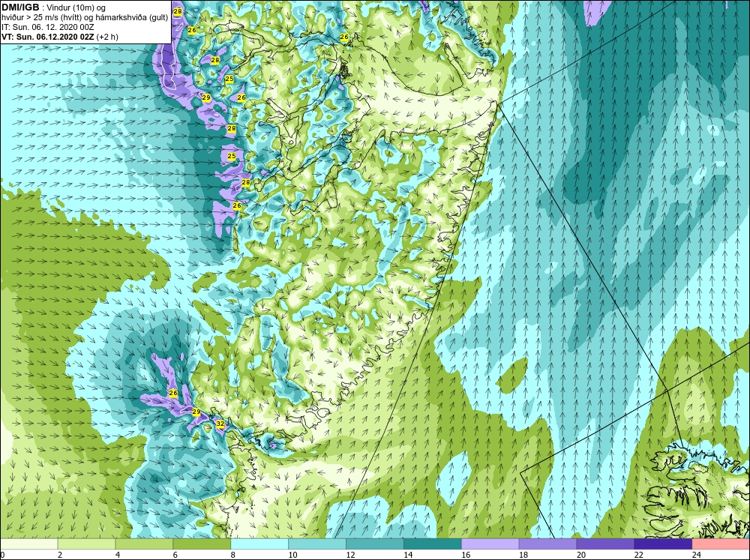
Task: Click the legend scale number "14"
Action: click(408, 555)
